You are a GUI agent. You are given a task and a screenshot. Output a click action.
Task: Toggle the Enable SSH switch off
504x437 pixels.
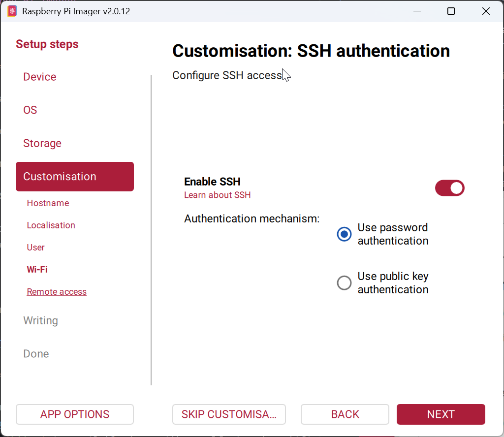[x=450, y=188]
